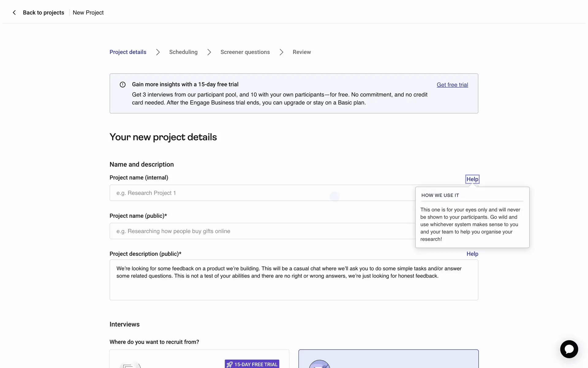Click chevron between Scheduling and Screener questions
Image resolution: width=588 pixels, height=368 pixels.
(x=209, y=52)
